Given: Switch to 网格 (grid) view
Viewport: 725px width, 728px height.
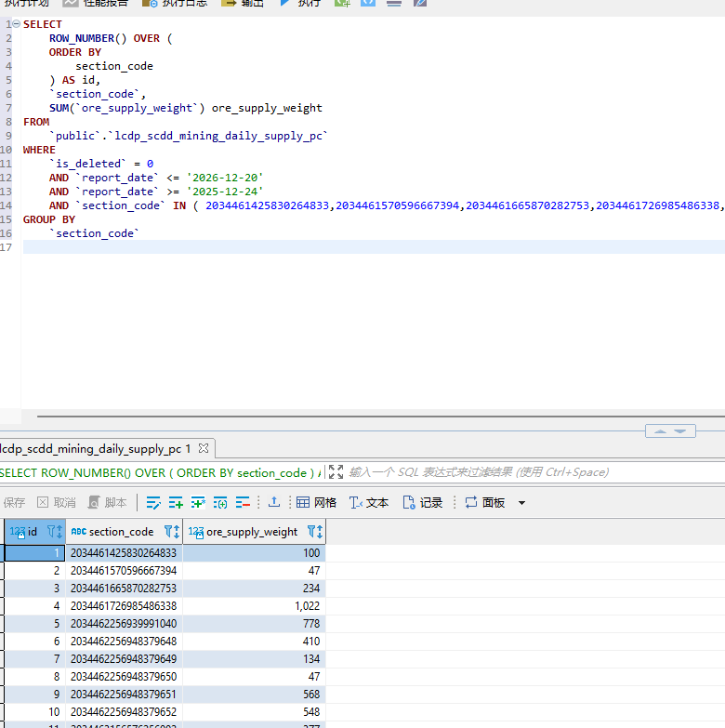Looking at the screenshot, I should [x=316, y=502].
